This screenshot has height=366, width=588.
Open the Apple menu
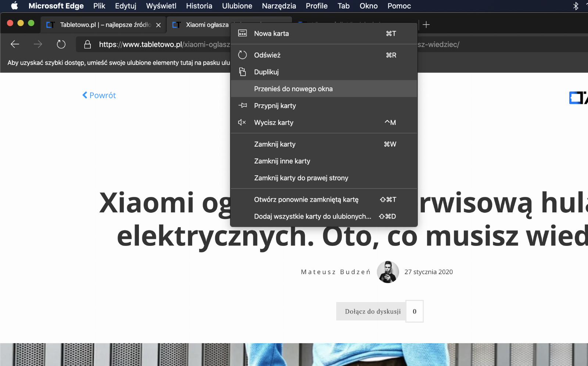tap(14, 6)
